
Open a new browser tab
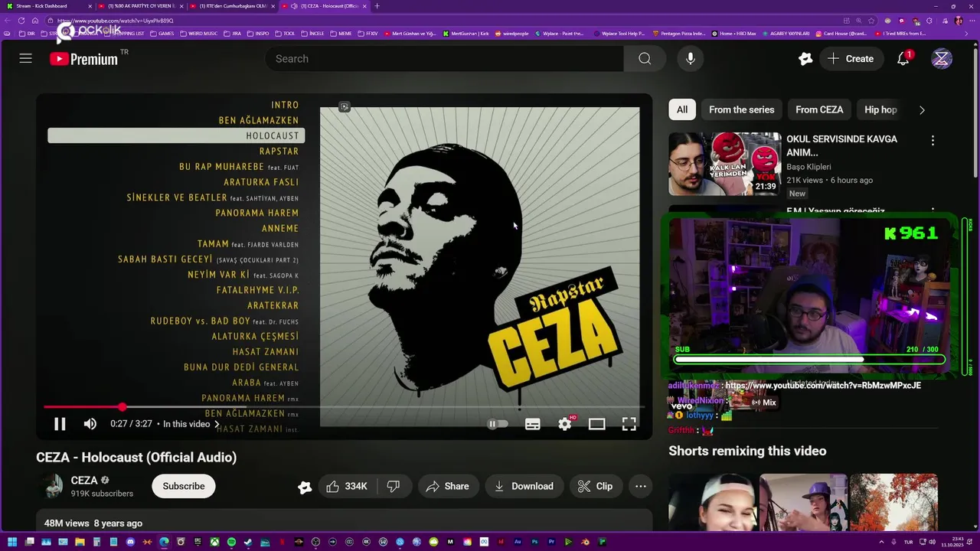[377, 6]
